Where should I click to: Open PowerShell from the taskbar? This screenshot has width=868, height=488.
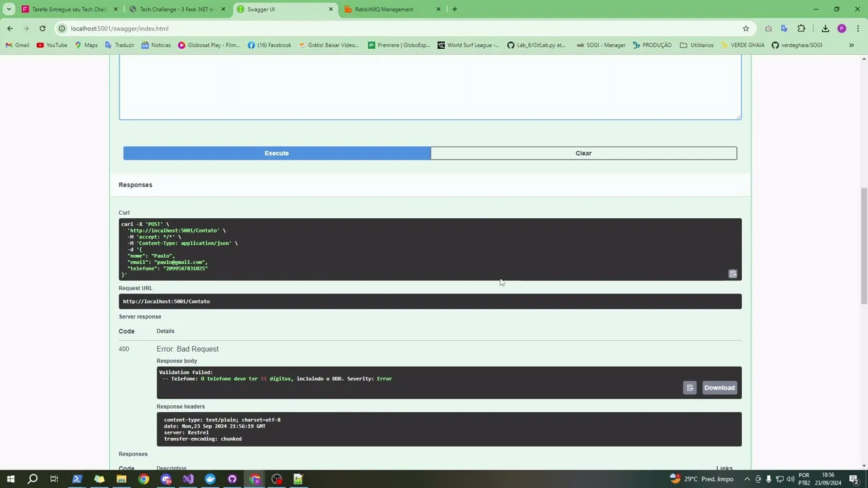point(77,479)
